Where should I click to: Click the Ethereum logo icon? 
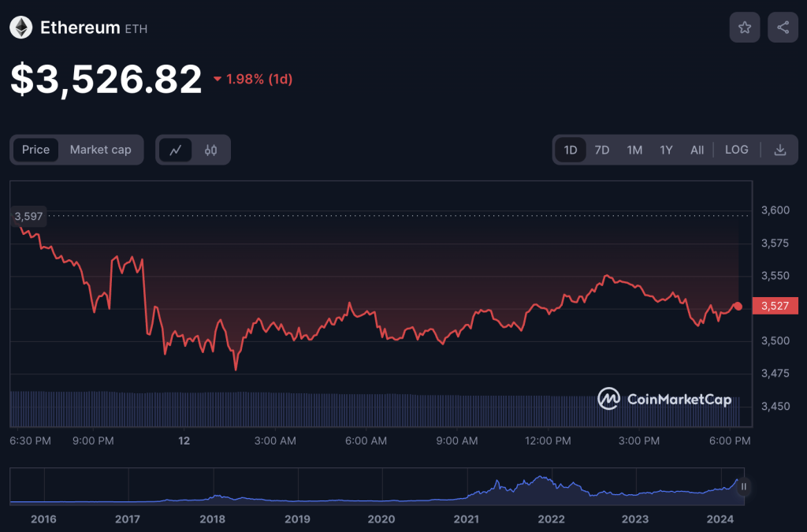[20, 28]
